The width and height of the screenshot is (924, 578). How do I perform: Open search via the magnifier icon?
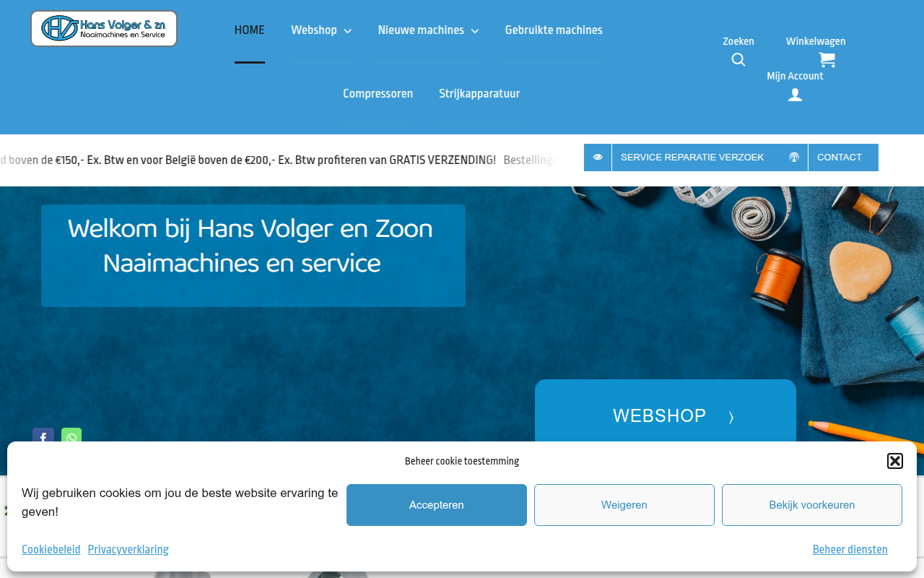(738, 60)
